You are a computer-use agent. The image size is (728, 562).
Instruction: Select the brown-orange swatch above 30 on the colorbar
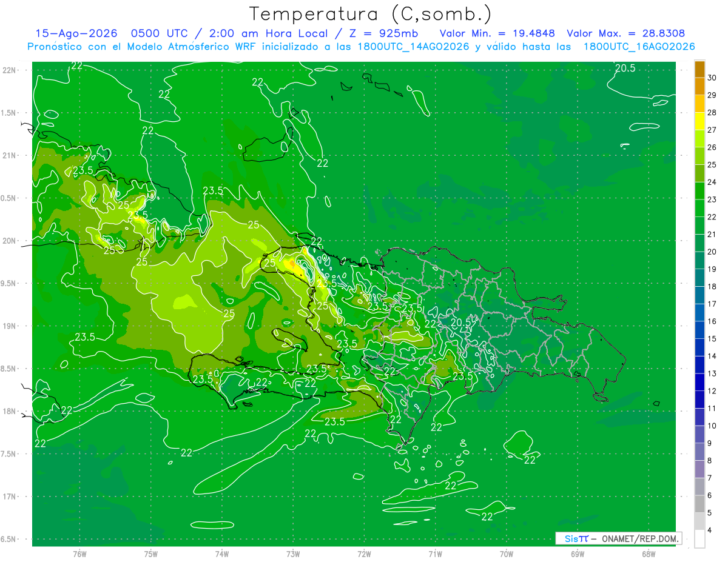click(699, 70)
